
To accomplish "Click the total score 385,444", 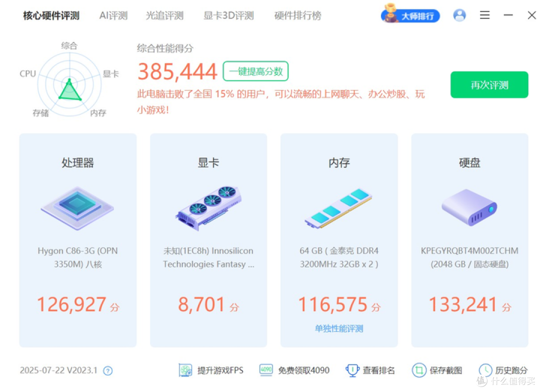I will tap(177, 71).
